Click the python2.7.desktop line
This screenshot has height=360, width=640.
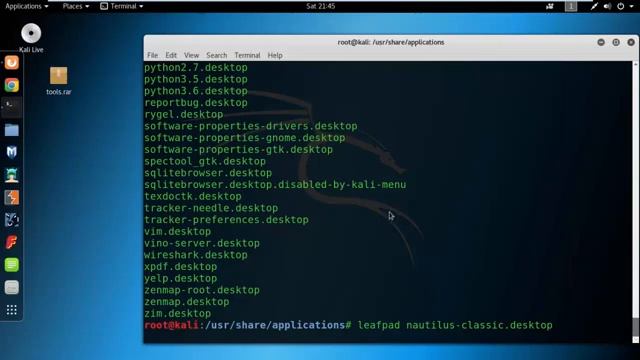point(196,67)
